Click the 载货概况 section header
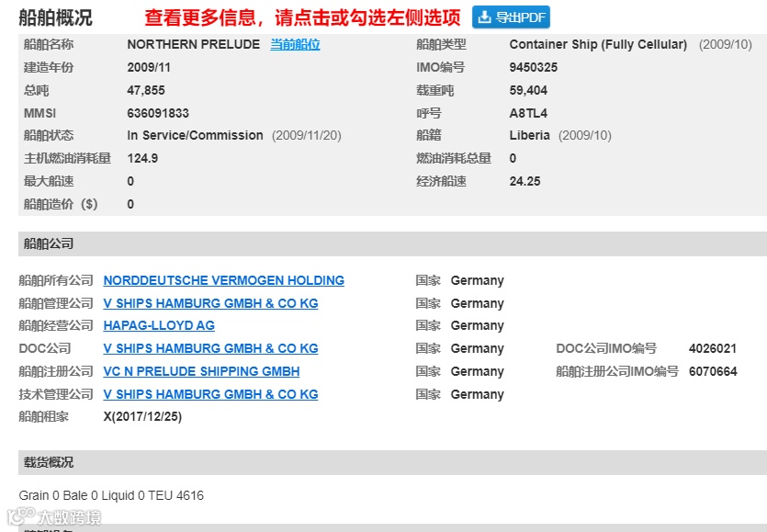 (x=392, y=462)
